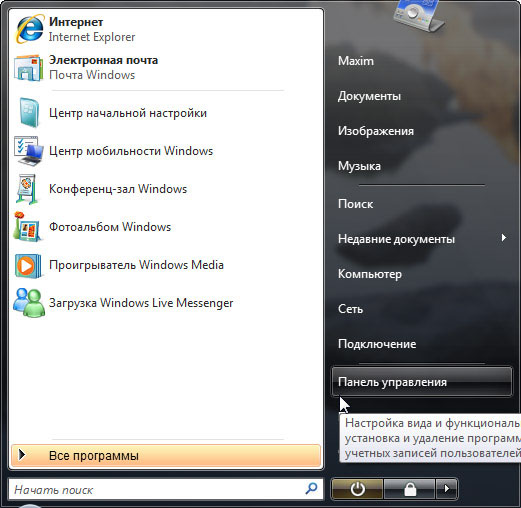
Task: Launch Конференц-зал Windows icon
Action: [x=27, y=189]
